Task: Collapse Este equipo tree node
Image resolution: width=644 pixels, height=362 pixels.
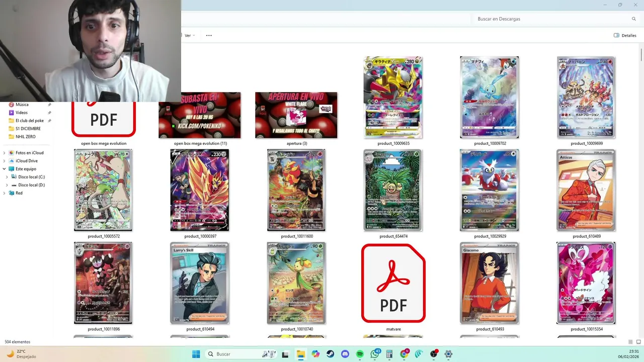Action: [x=5, y=169]
